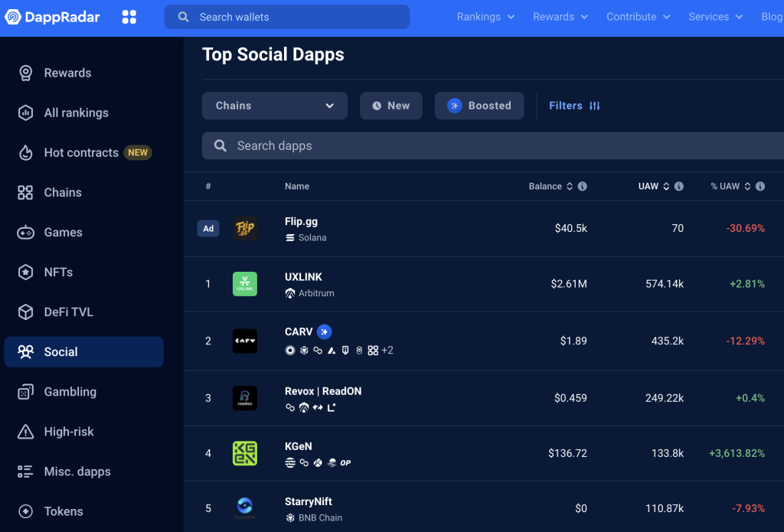Open the Filters options
This screenshot has height=532, width=784.
tap(574, 106)
